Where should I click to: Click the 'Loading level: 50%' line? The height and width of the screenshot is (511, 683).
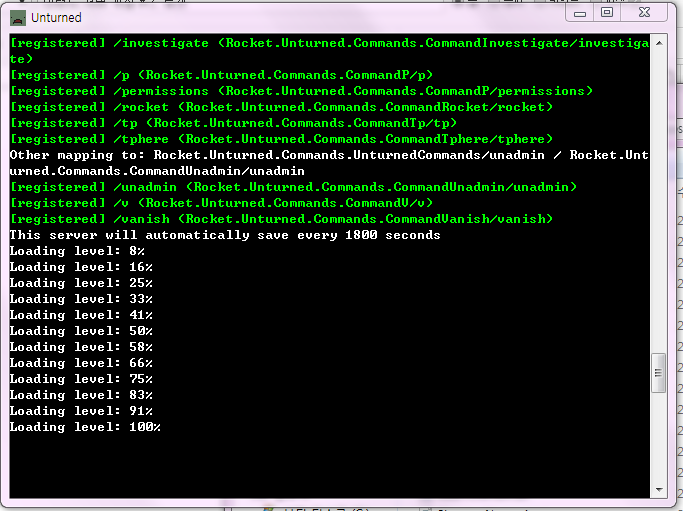coord(81,331)
